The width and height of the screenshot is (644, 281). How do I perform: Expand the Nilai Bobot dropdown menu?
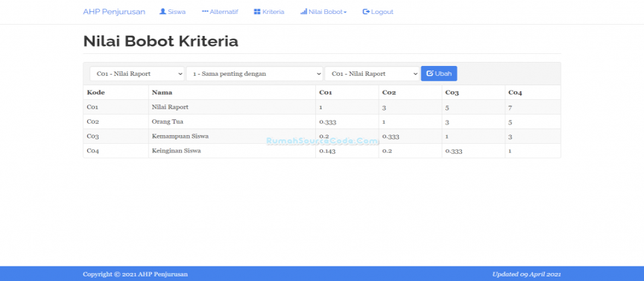tap(323, 12)
